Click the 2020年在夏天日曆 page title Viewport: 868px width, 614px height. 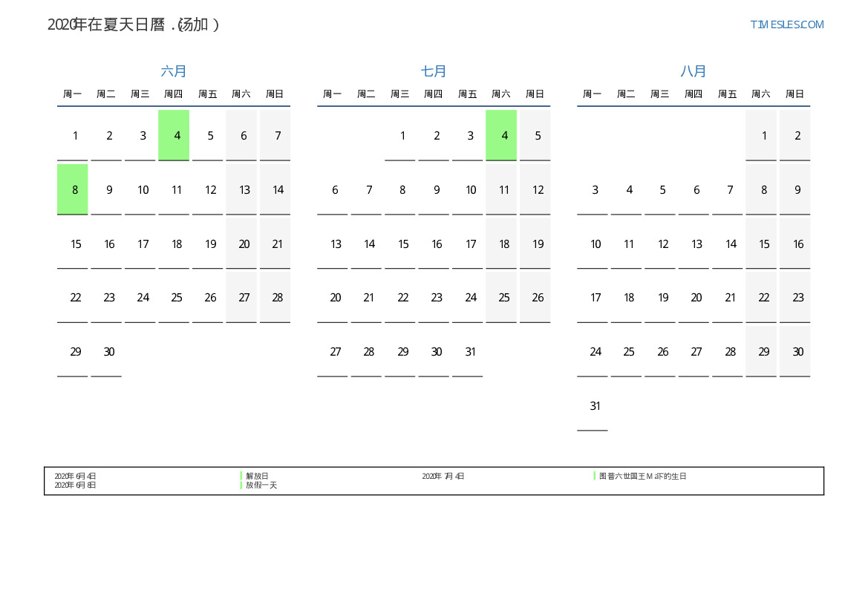(134, 25)
